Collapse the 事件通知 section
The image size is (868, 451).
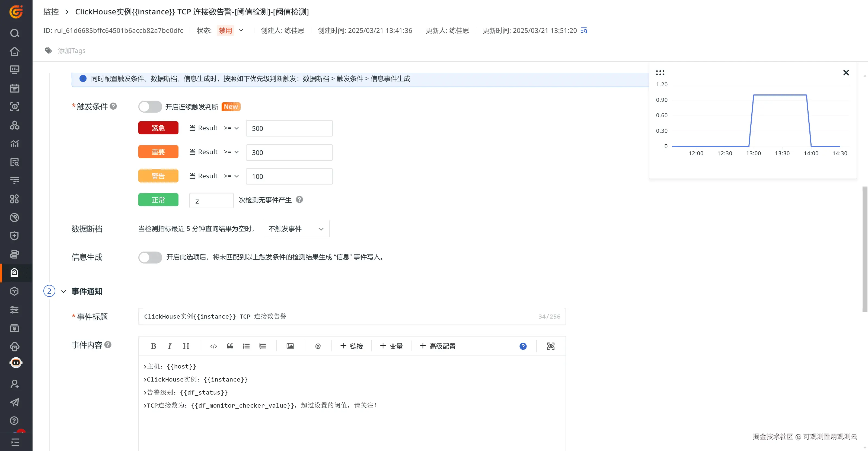[63, 291]
